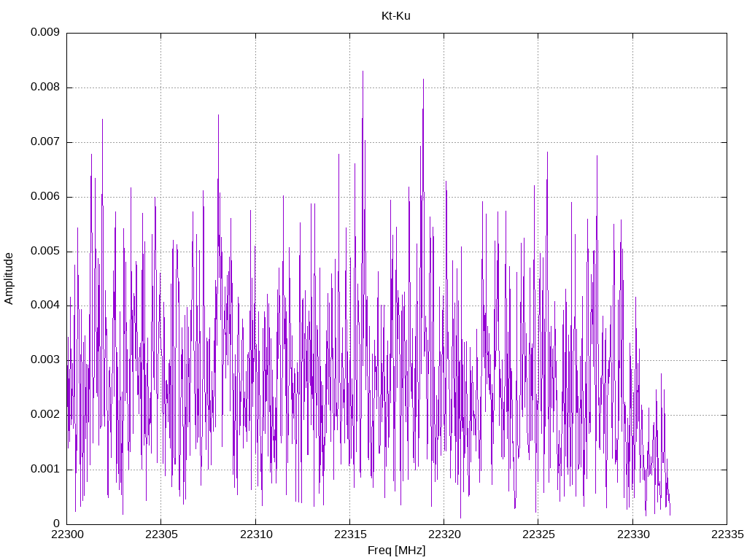
Task: Click the y-axis tick label 0.003
Action: 45,360
